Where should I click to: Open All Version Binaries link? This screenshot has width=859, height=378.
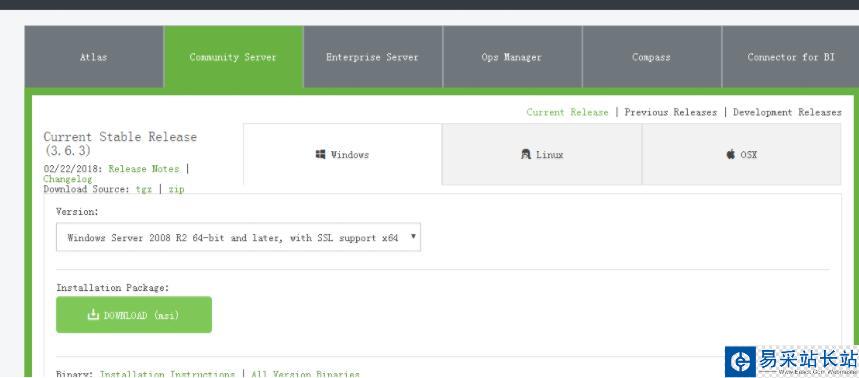coord(306,374)
